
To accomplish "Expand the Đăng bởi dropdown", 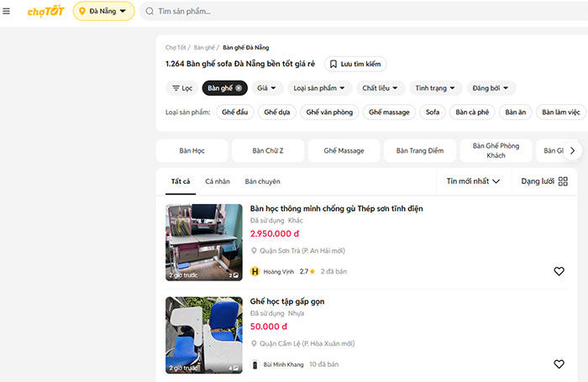I will [x=491, y=88].
